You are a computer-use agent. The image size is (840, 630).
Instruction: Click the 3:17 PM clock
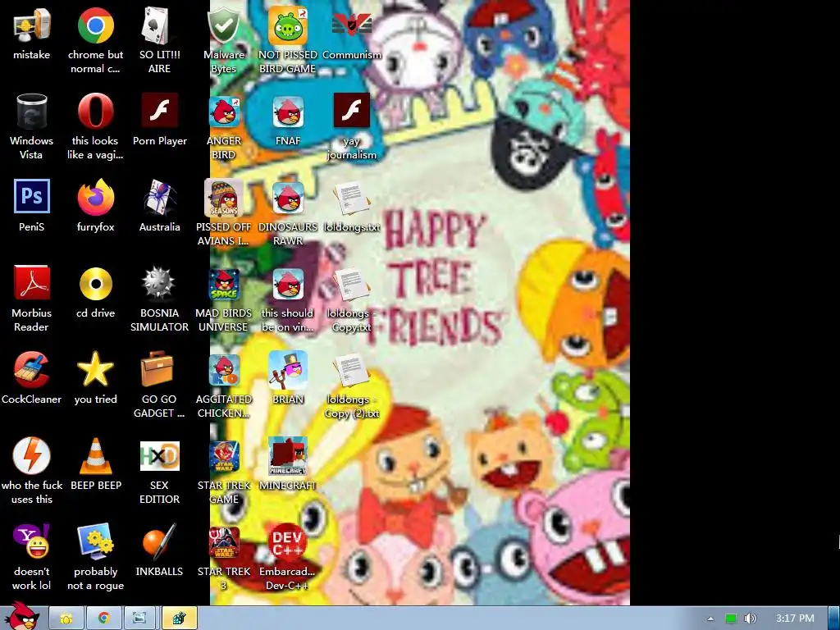point(795,619)
